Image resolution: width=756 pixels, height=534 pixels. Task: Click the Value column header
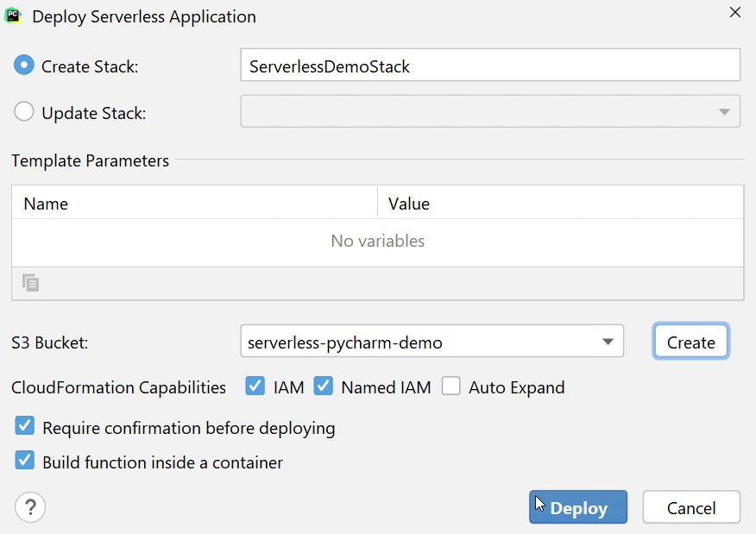click(x=559, y=204)
